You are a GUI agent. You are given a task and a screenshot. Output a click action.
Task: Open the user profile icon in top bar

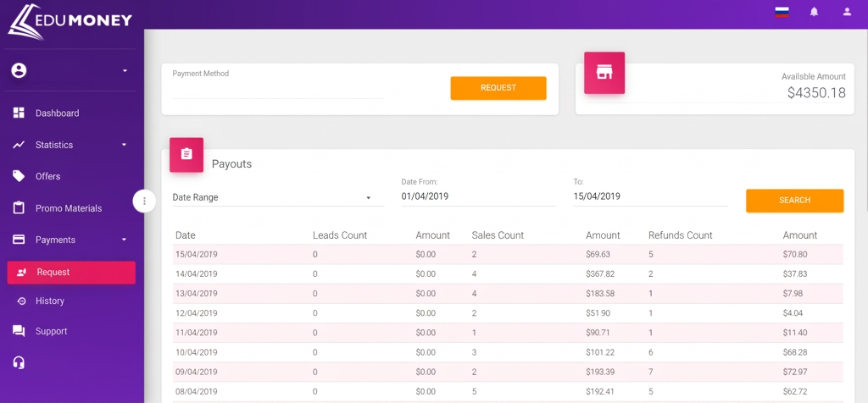847,12
